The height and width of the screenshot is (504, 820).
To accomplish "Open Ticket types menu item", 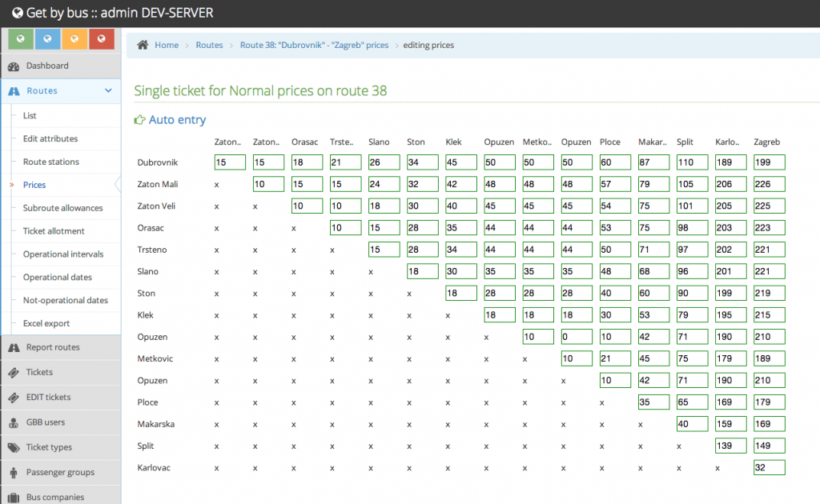I will pyautogui.click(x=61, y=447).
